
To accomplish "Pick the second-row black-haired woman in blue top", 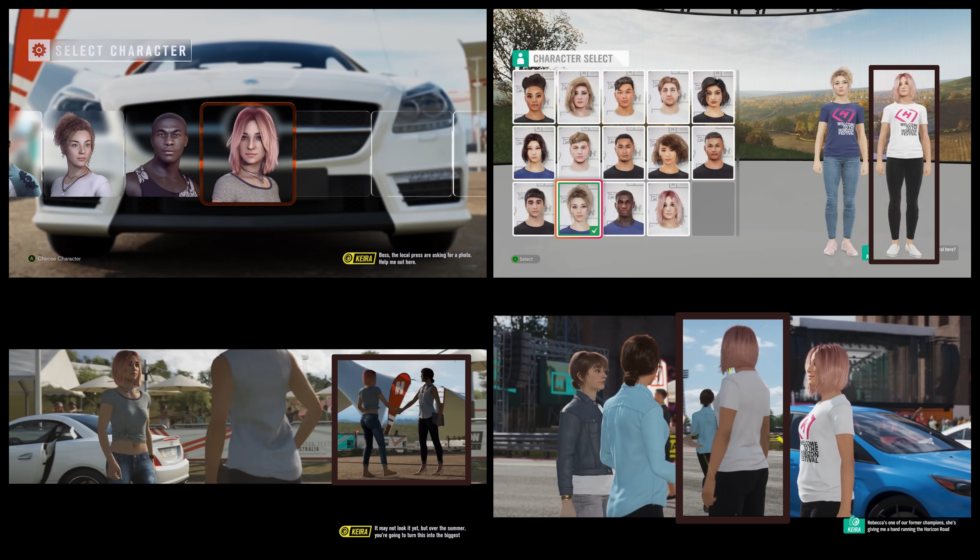I will [x=534, y=153].
